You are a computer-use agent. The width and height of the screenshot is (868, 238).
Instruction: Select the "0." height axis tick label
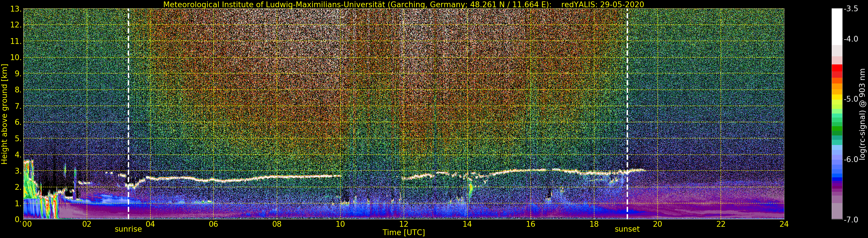click(x=18, y=220)
